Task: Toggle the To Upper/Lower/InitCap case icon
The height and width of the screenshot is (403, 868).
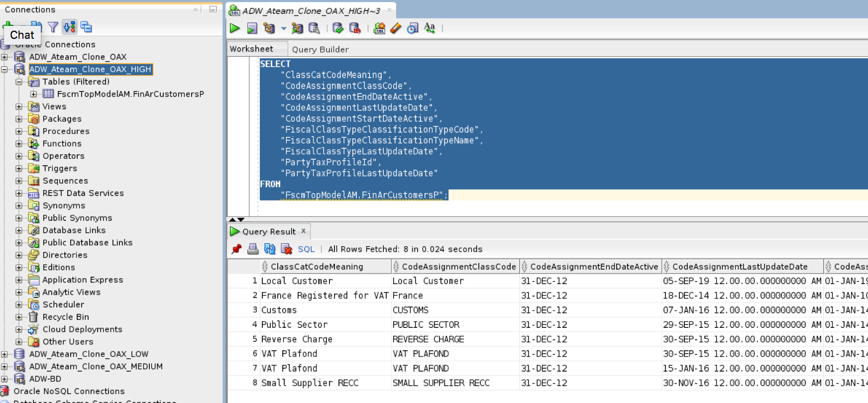Action: [x=430, y=28]
